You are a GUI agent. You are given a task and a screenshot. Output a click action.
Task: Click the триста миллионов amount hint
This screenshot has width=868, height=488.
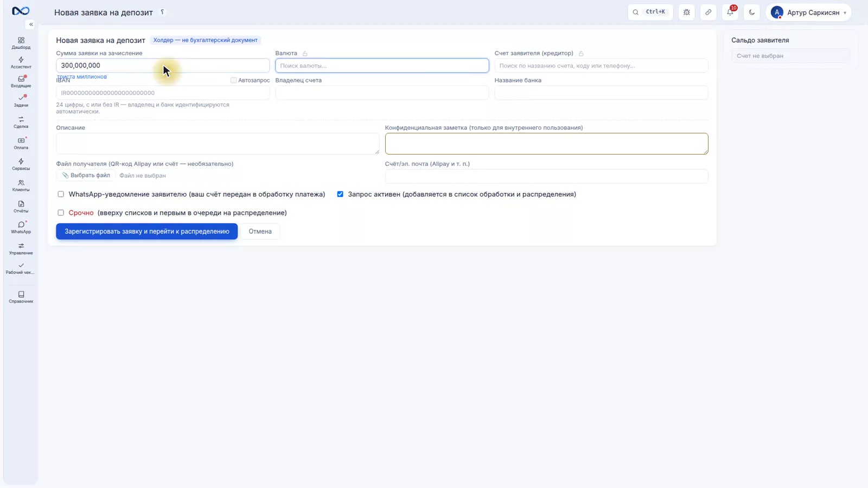[x=82, y=77]
